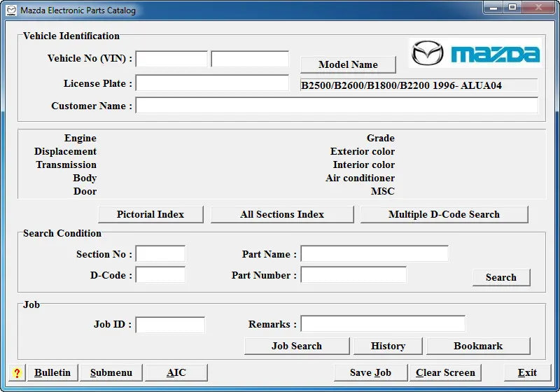Save the current job
The width and height of the screenshot is (560, 392).
tap(371, 372)
